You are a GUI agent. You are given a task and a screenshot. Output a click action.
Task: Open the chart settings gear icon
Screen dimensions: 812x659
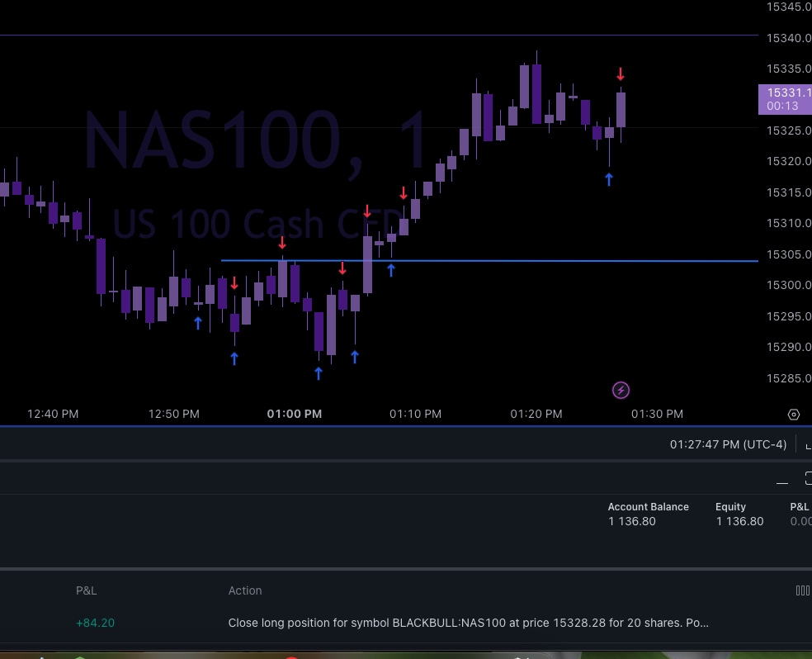pyautogui.click(x=793, y=414)
